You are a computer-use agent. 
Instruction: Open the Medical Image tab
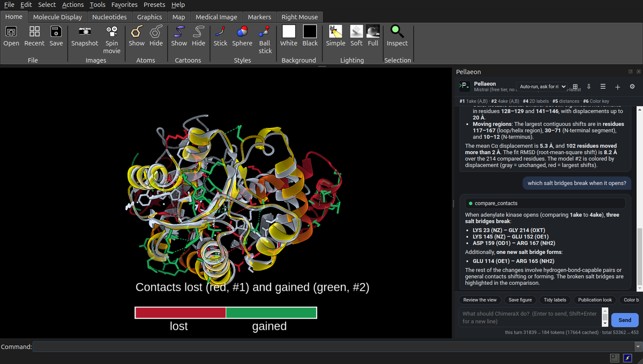[216, 17]
